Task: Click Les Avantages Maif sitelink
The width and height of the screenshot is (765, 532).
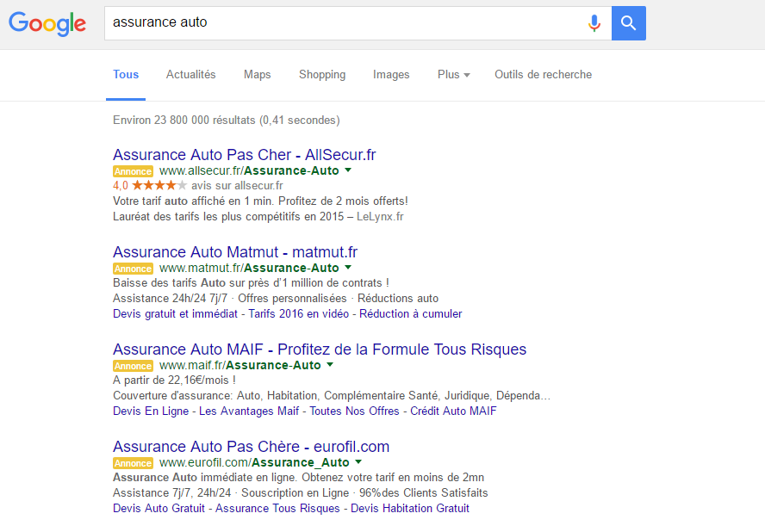Action: point(249,411)
